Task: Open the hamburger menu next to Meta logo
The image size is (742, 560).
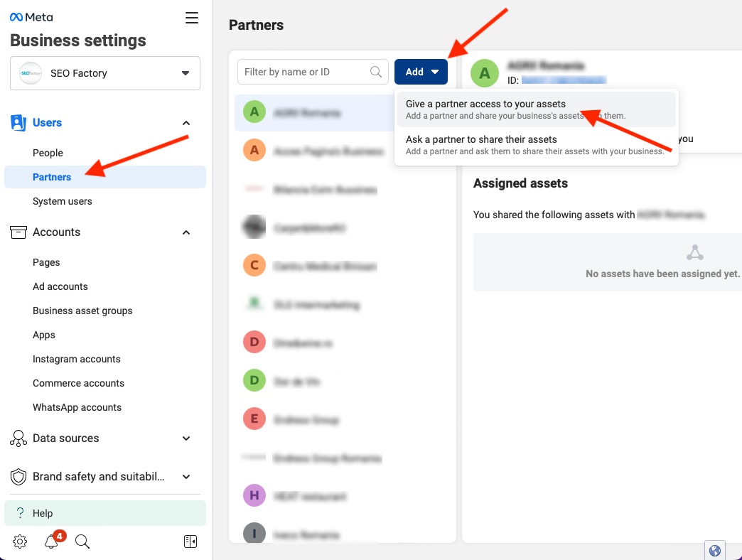Action: [192, 18]
